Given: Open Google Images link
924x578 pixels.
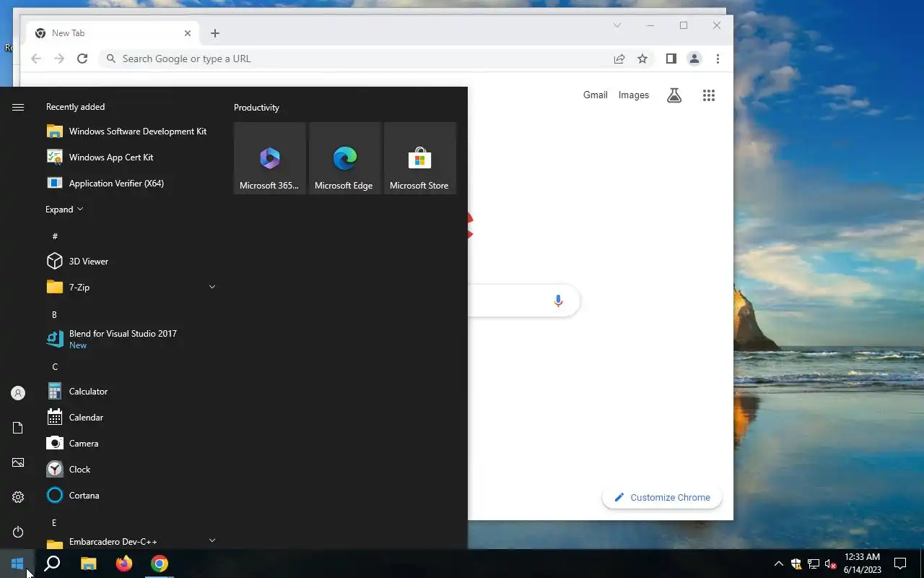Looking at the screenshot, I should tap(634, 95).
